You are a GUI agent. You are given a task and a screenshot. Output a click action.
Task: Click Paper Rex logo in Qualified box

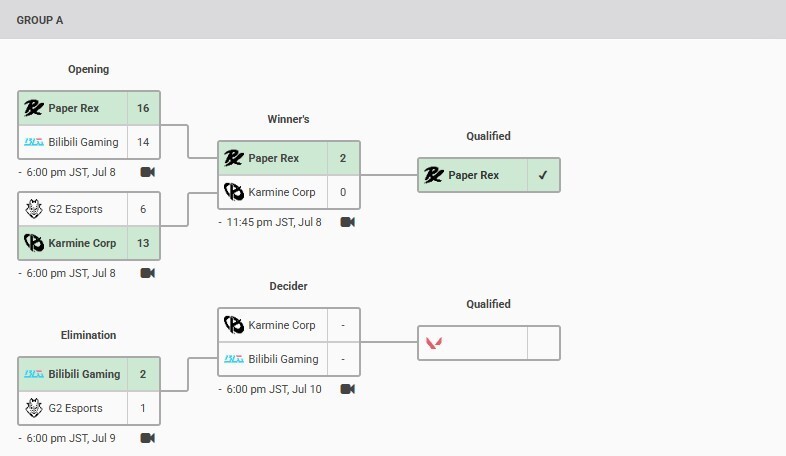tap(434, 175)
